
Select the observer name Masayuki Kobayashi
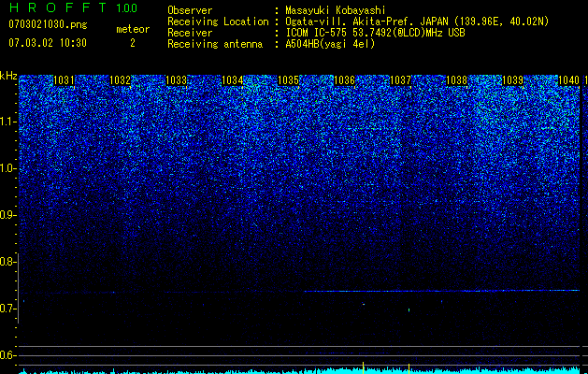click(336, 10)
